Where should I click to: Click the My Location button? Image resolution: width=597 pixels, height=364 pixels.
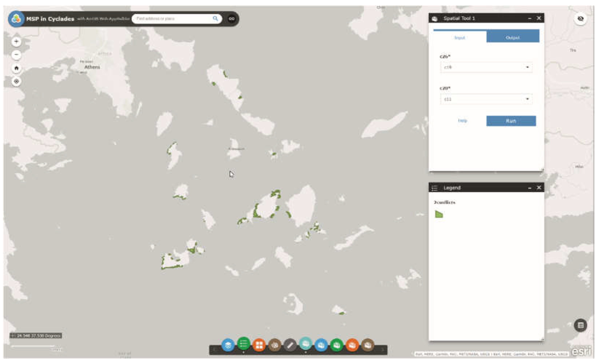coord(17,81)
